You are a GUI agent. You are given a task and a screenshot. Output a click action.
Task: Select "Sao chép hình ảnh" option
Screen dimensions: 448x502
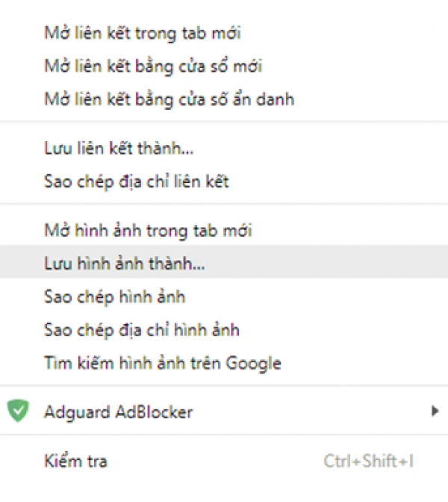pos(114,297)
